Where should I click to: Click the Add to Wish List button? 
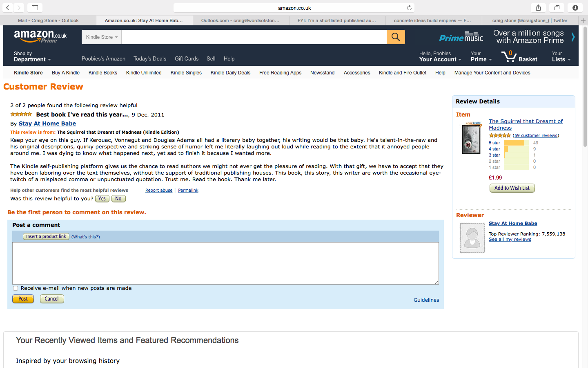point(512,188)
